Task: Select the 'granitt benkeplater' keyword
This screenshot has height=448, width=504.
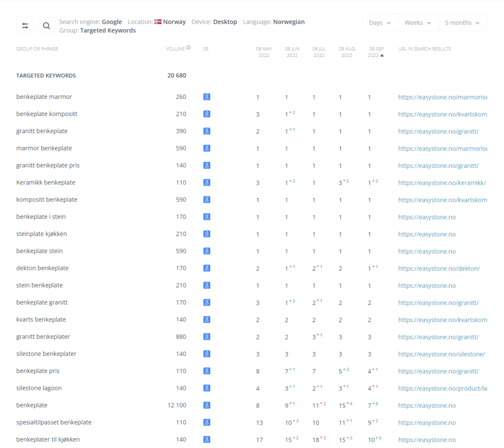Action: click(x=43, y=337)
